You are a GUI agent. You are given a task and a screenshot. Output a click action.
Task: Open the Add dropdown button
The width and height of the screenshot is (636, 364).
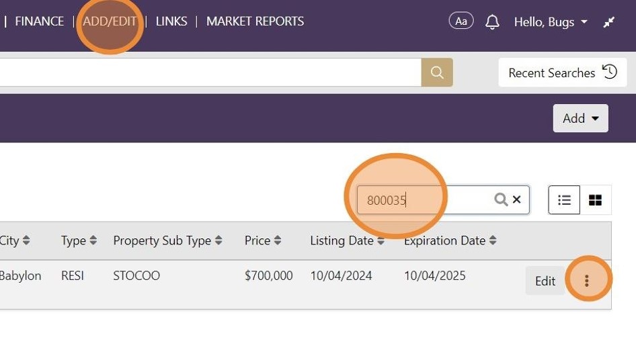[x=580, y=118]
